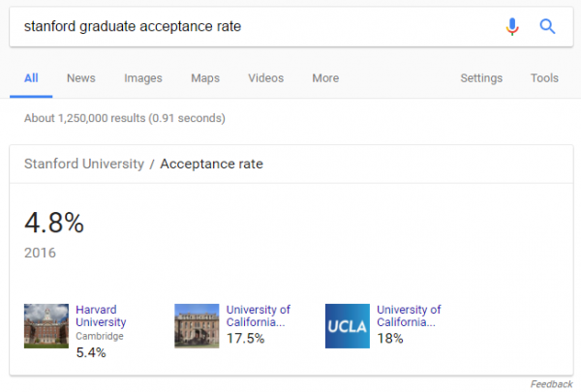Click the UC campus building thumbnail

click(x=197, y=325)
